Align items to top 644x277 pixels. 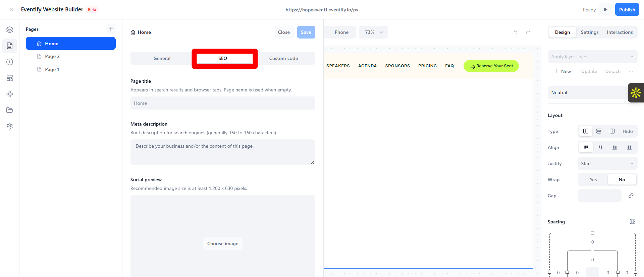point(586,147)
